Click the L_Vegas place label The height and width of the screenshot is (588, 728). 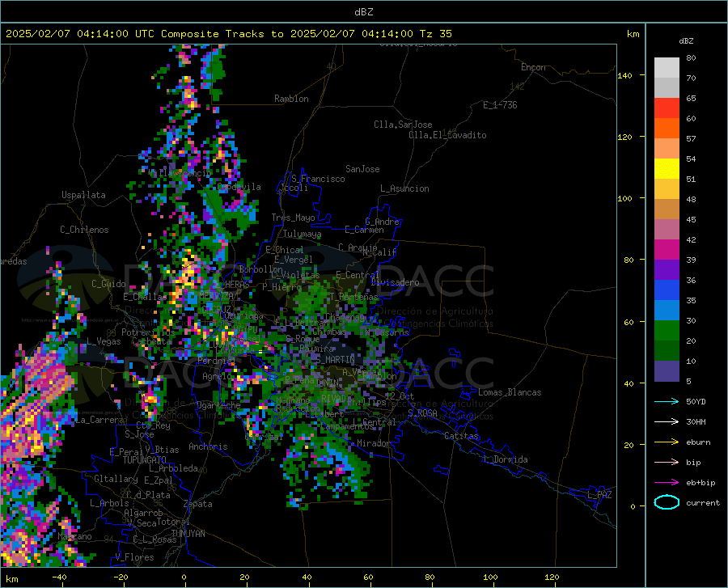(104, 341)
